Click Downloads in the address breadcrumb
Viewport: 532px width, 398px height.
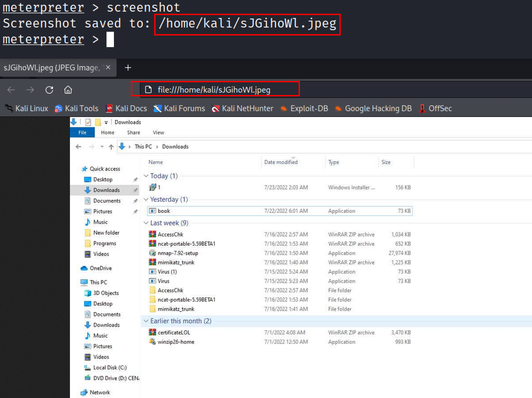(175, 147)
